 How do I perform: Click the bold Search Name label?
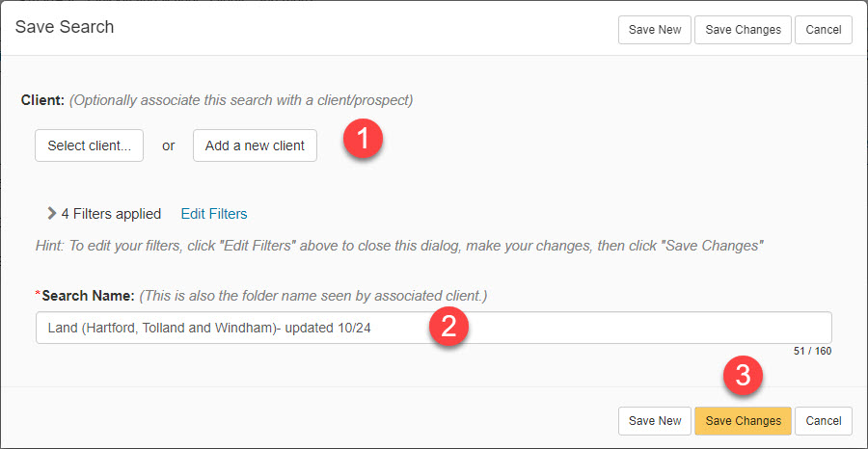(x=88, y=297)
